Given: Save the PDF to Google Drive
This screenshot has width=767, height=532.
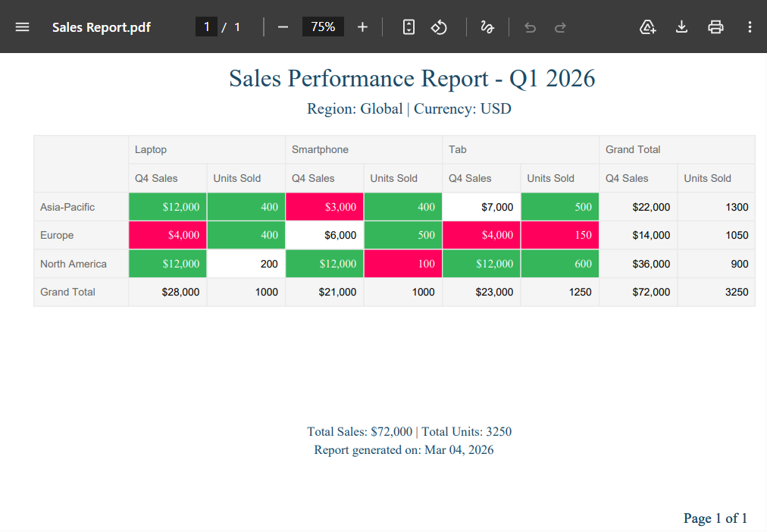Looking at the screenshot, I should click(x=647, y=27).
